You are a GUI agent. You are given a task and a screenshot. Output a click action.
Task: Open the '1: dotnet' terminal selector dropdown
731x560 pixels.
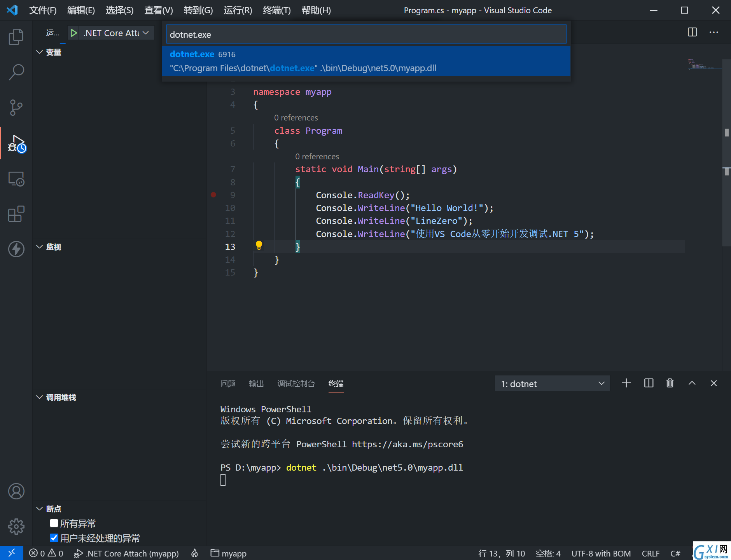click(552, 384)
